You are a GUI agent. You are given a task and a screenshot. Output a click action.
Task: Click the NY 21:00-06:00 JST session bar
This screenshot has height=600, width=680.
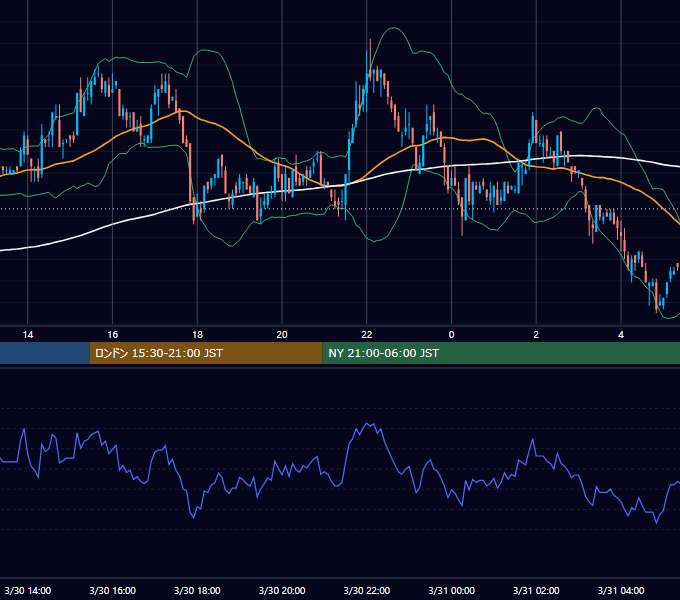[x=501, y=353]
